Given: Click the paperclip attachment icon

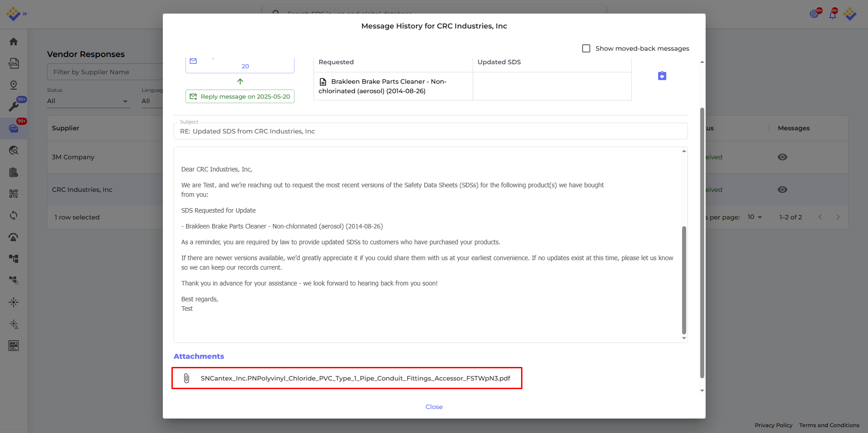Looking at the screenshot, I should [x=186, y=378].
